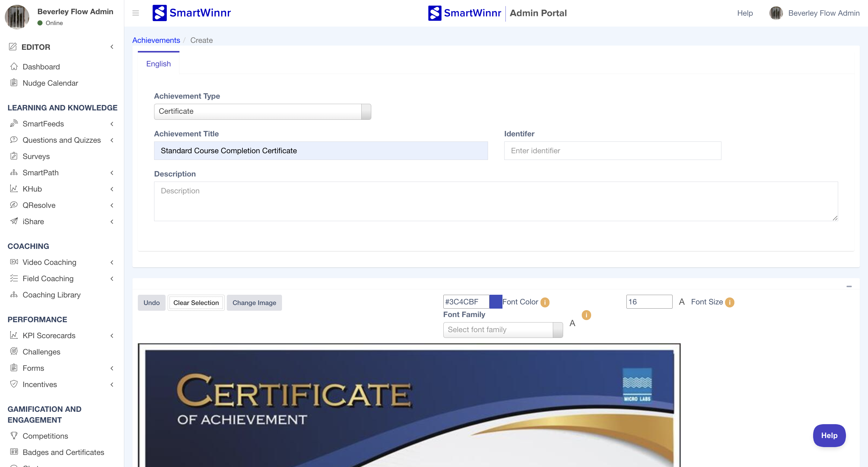The height and width of the screenshot is (467, 868).
Task: Click the Font Family info icon
Action: [x=586, y=315]
